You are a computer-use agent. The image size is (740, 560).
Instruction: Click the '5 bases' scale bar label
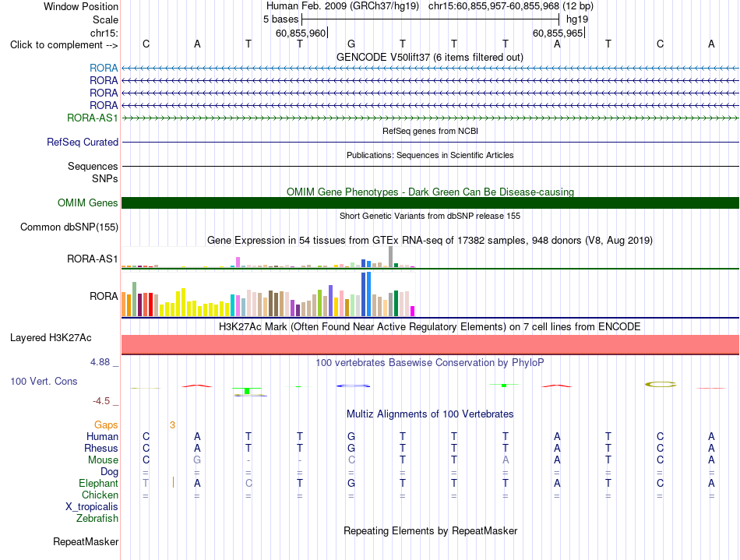280,19
